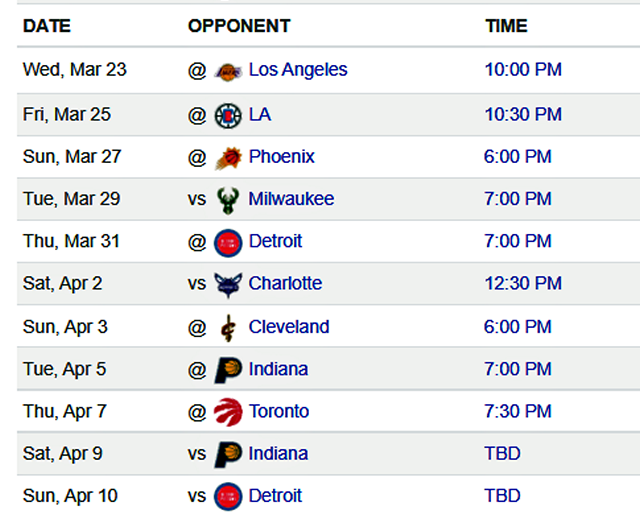Click the Milwaukee Bucks logo
This screenshot has width=640, height=515.
click(228, 200)
